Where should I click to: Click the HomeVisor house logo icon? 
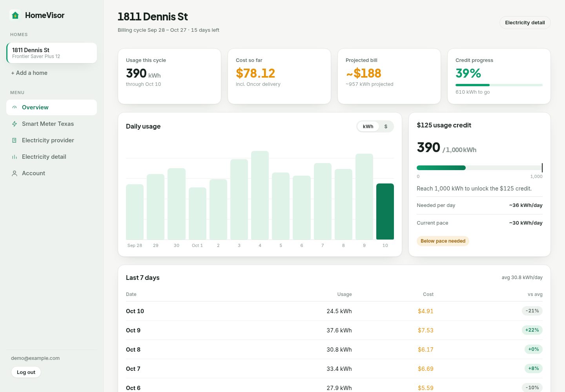(x=15, y=15)
